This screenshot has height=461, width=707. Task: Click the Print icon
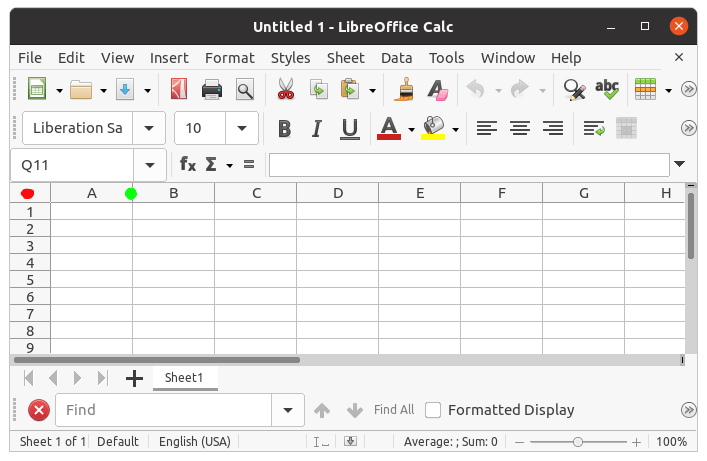211,89
